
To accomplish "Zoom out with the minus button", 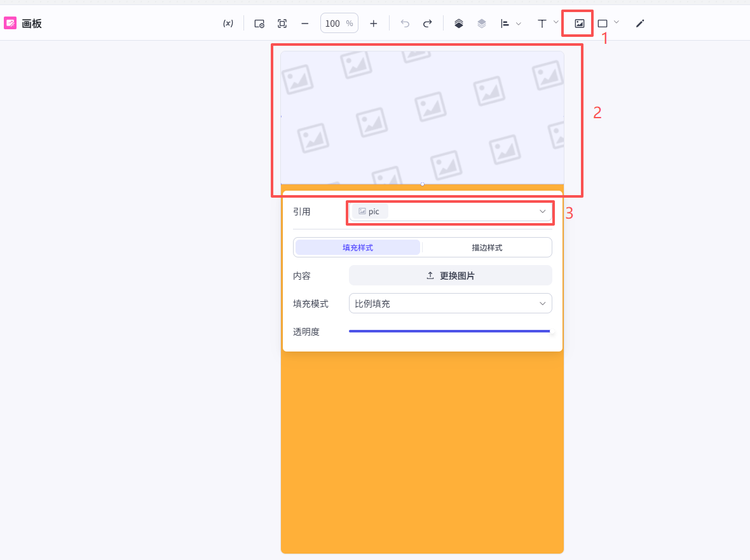I will click(305, 24).
